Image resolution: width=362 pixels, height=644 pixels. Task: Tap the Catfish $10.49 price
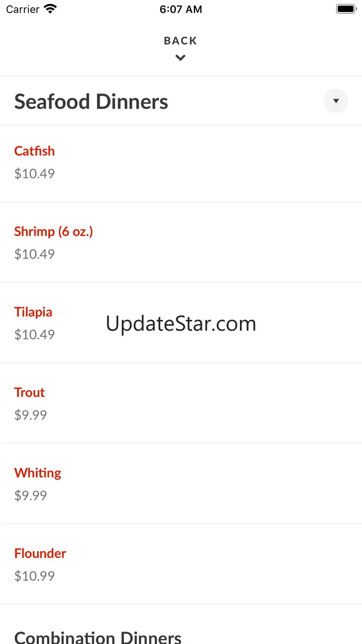pos(34,174)
